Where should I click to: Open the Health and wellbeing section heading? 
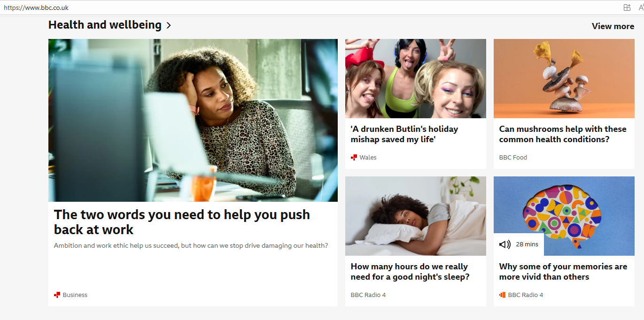pyautogui.click(x=105, y=25)
